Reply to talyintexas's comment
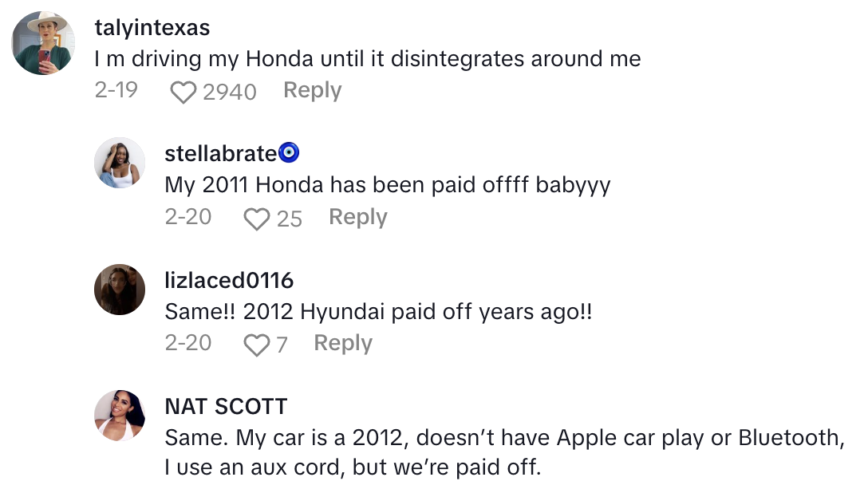Viewport: 868px width, 485px height. (x=312, y=91)
